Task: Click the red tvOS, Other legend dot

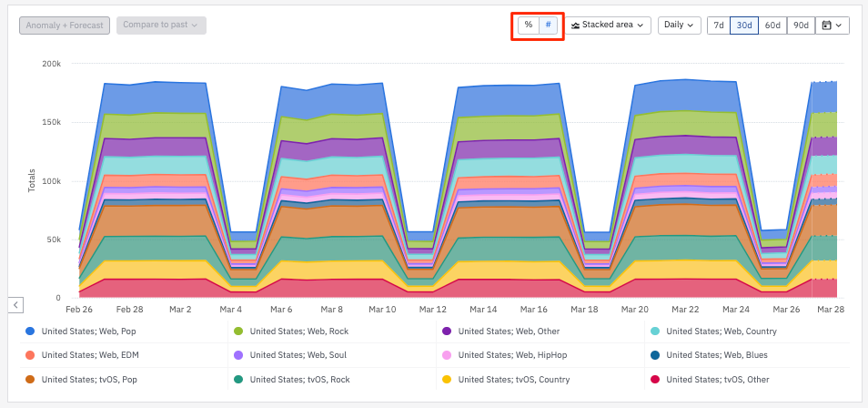Action: click(x=655, y=379)
